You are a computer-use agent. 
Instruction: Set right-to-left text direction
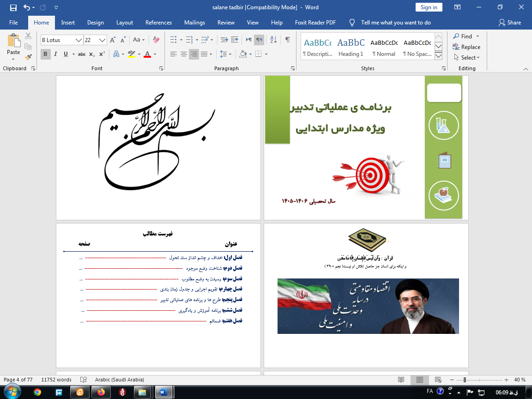point(259,40)
